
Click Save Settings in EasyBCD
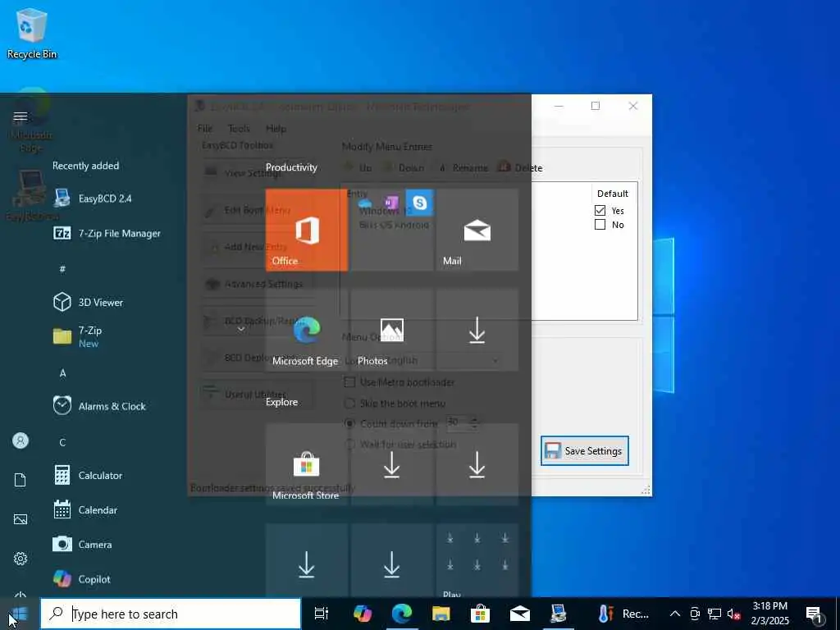pyautogui.click(x=584, y=451)
